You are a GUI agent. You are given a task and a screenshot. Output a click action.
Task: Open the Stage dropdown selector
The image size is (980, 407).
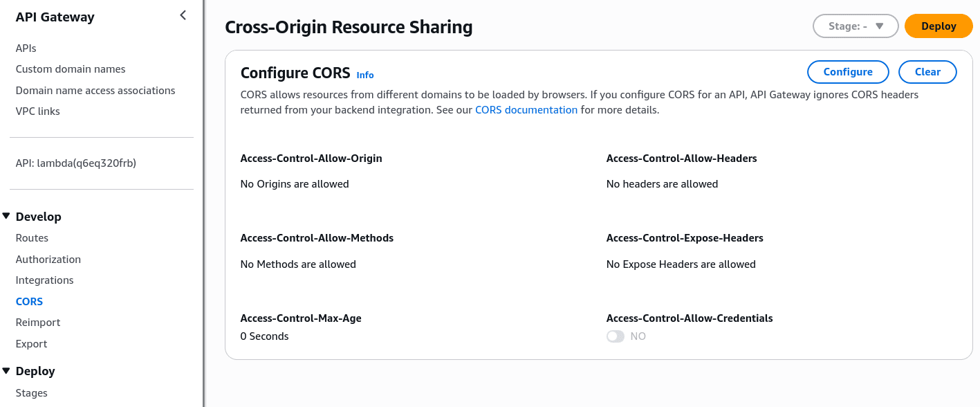[x=856, y=26]
